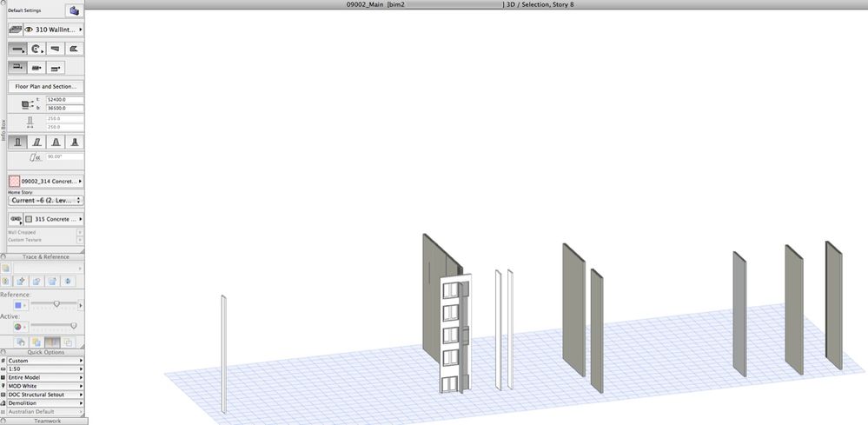Open the Active color swatch picker
Screen dimensions: 868x425
click(x=20, y=327)
